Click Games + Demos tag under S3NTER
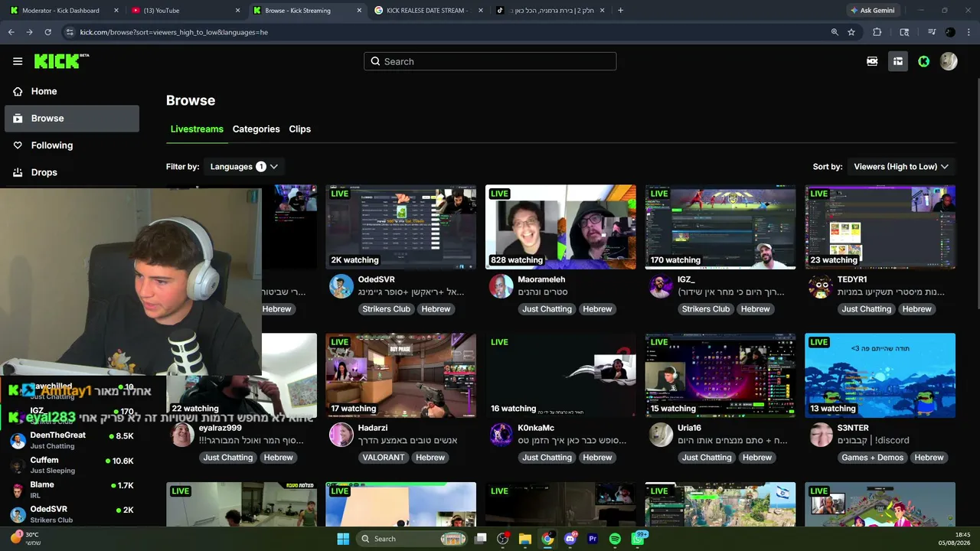The width and height of the screenshot is (980, 551). click(873, 458)
